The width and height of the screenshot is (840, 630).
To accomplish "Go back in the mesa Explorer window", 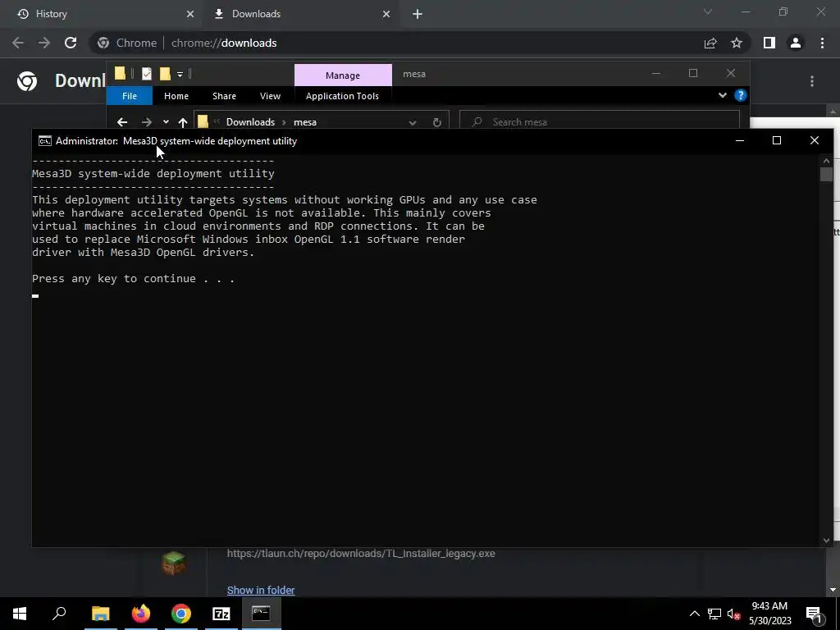I will (x=122, y=122).
